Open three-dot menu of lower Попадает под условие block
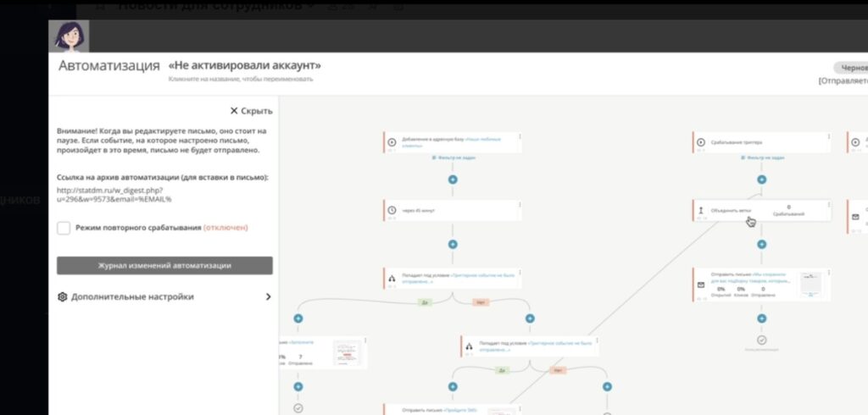Screen dimensions: 868x415 click(597, 340)
